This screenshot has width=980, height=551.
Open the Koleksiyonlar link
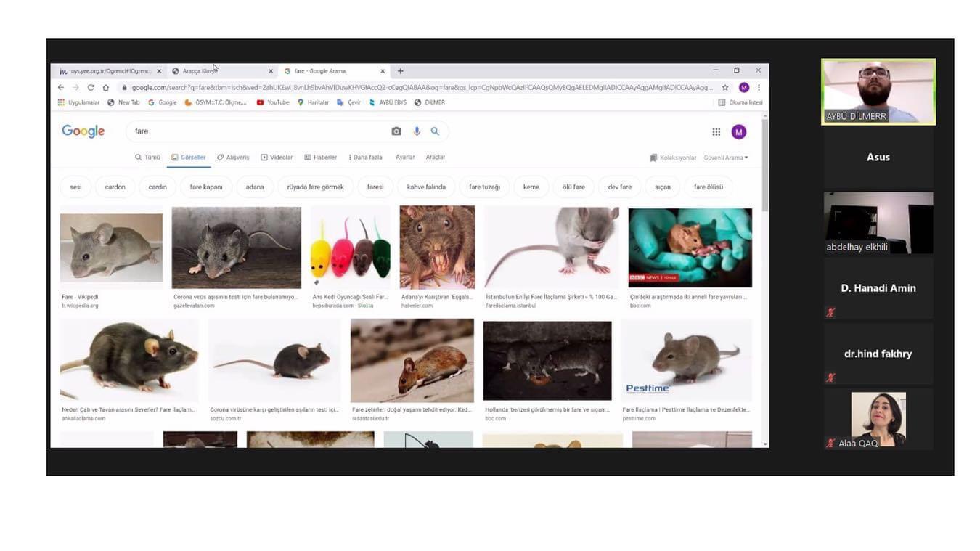(x=673, y=158)
